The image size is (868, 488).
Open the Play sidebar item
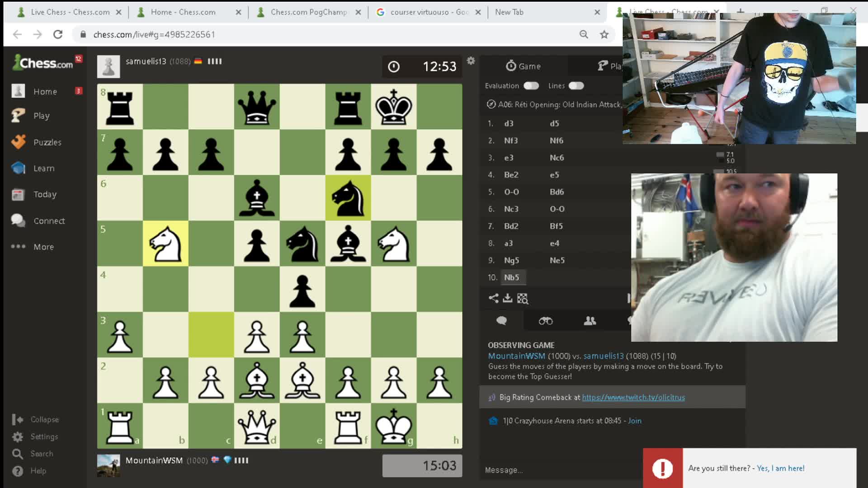[x=41, y=116]
